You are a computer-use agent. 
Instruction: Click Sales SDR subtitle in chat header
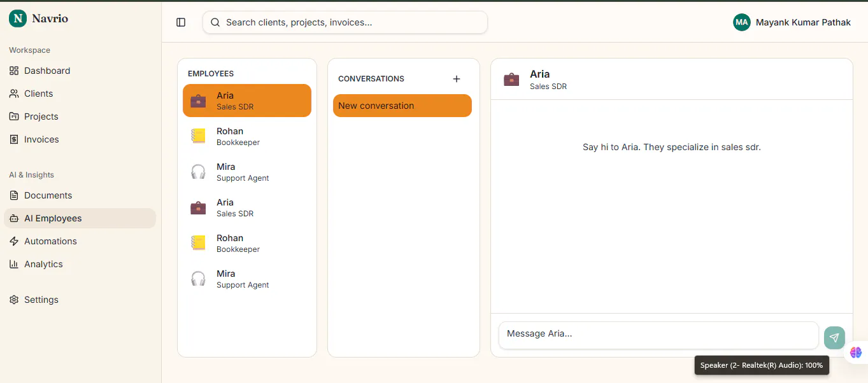[x=548, y=87]
